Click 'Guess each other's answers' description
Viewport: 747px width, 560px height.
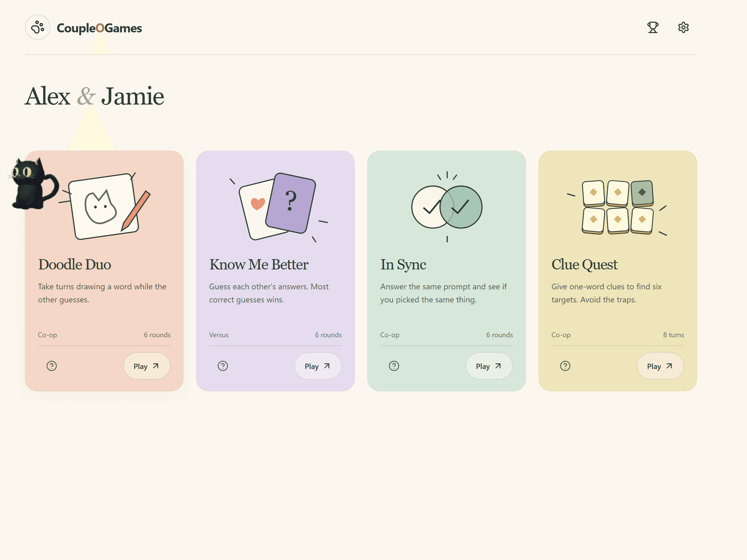click(x=269, y=293)
